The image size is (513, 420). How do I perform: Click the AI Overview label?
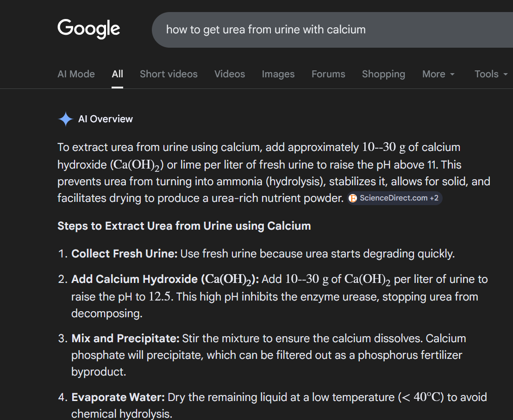pyautogui.click(x=106, y=119)
